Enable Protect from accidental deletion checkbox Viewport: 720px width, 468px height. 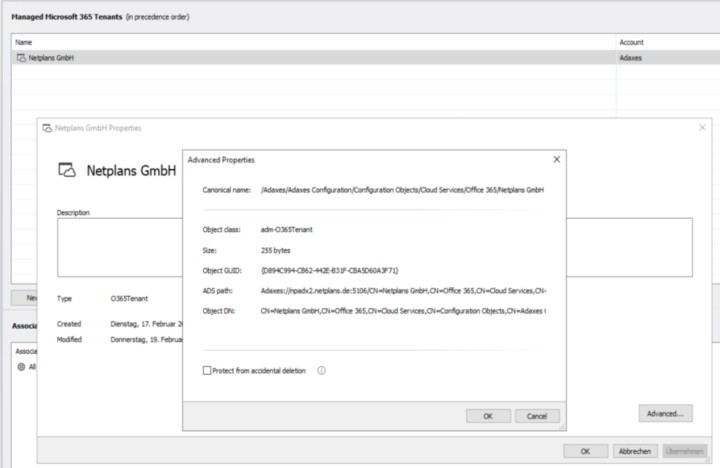point(207,370)
